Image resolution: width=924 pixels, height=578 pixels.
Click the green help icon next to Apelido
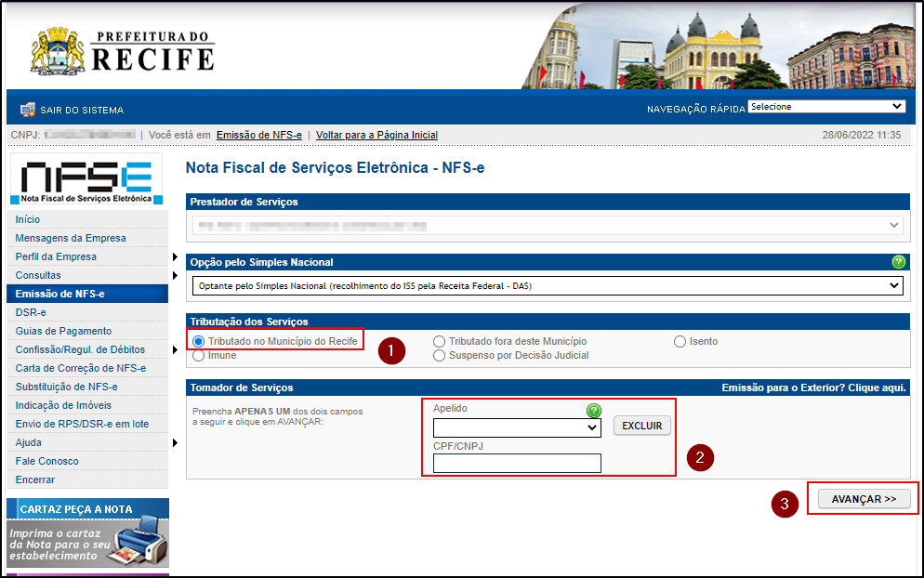coord(594,410)
